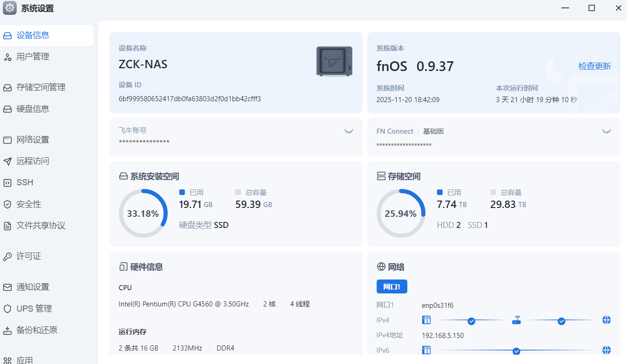Click the 系统安装空间 drive icon
The width and height of the screenshot is (627, 364).
coord(123,176)
